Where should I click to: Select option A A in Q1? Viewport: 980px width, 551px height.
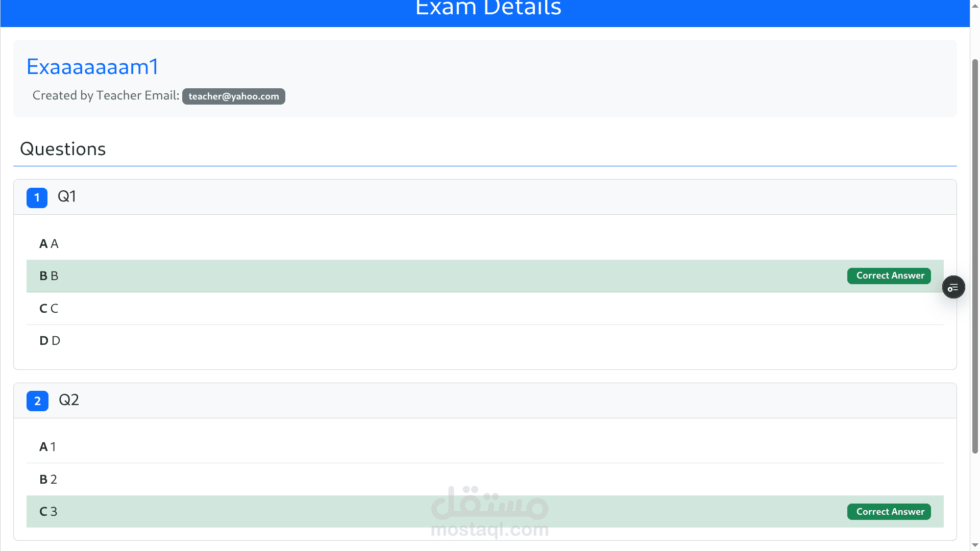49,244
